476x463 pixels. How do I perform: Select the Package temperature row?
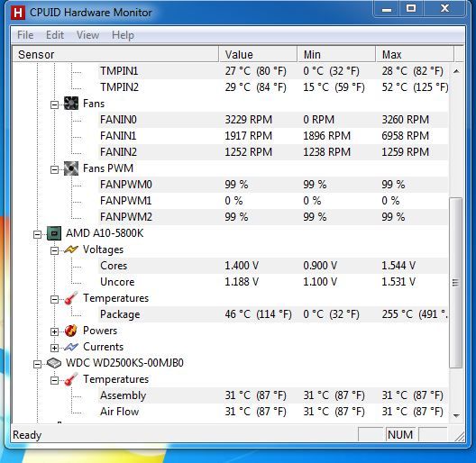tap(273, 314)
